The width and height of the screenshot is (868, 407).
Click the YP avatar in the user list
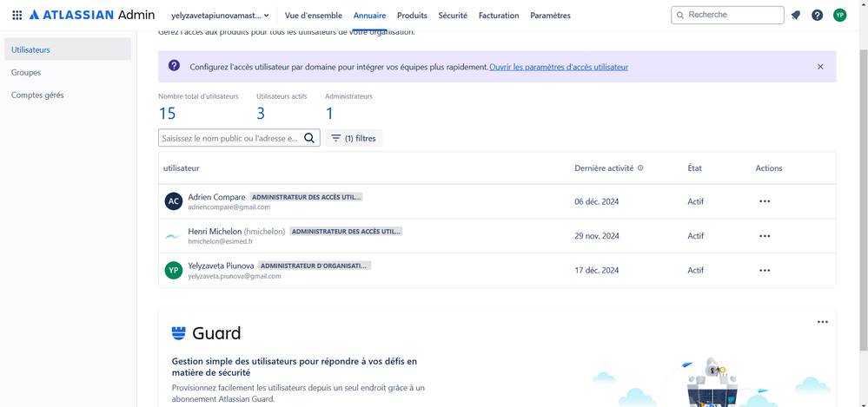click(173, 271)
